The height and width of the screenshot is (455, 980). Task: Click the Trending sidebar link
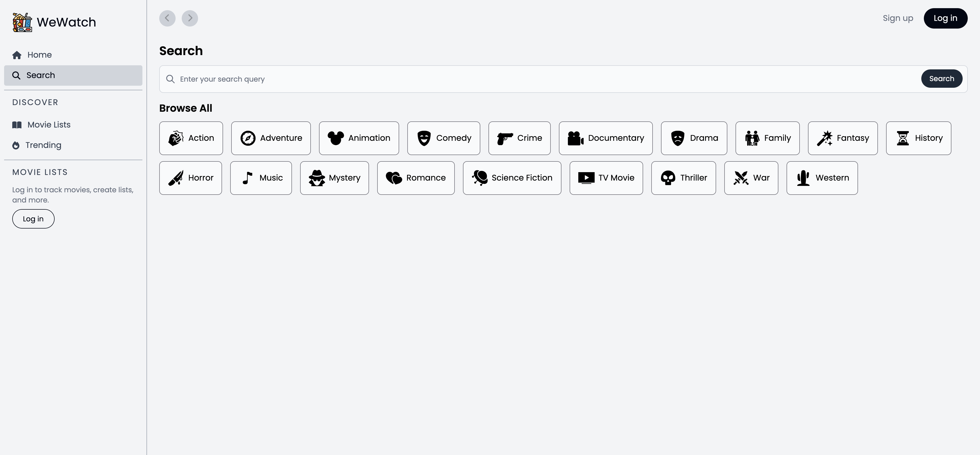click(43, 145)
